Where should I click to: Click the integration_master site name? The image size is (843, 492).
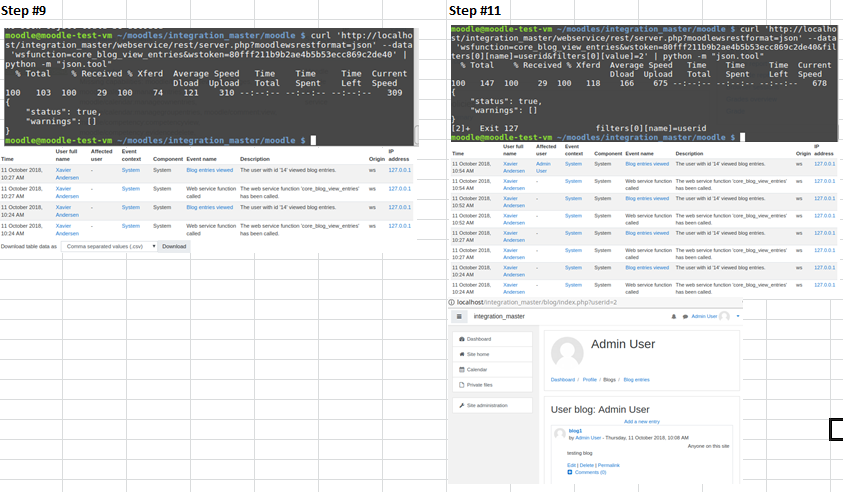499,317
